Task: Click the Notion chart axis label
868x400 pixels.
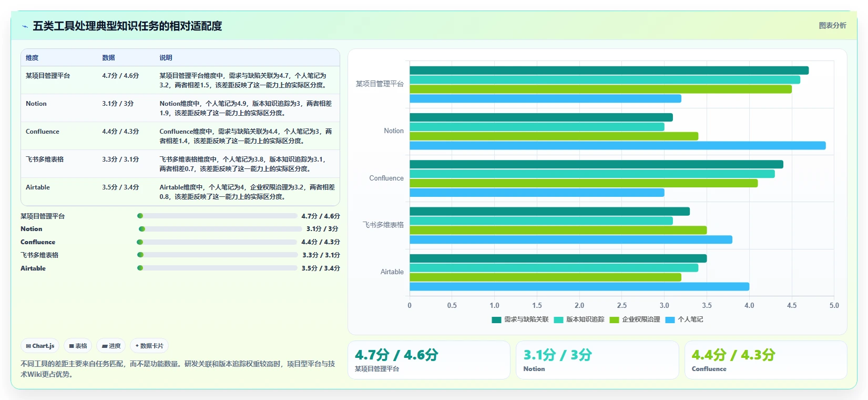Action: tap(394, 131)
